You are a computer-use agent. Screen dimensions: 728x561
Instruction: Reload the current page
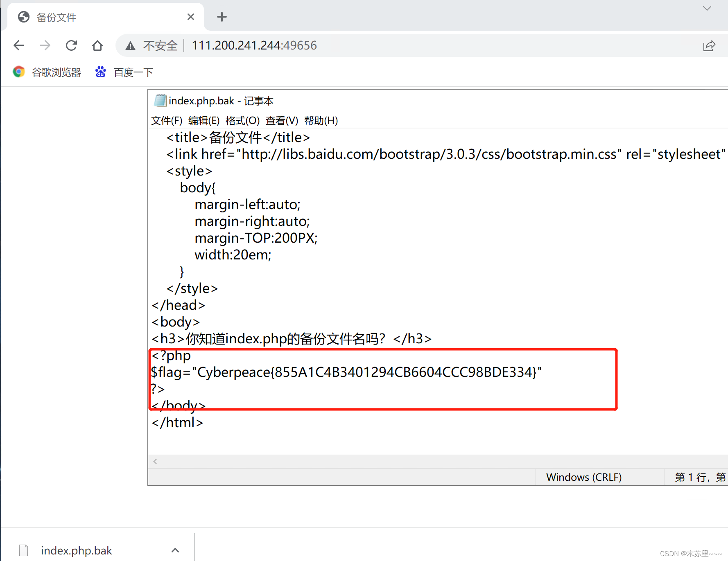tap(71, 45)
